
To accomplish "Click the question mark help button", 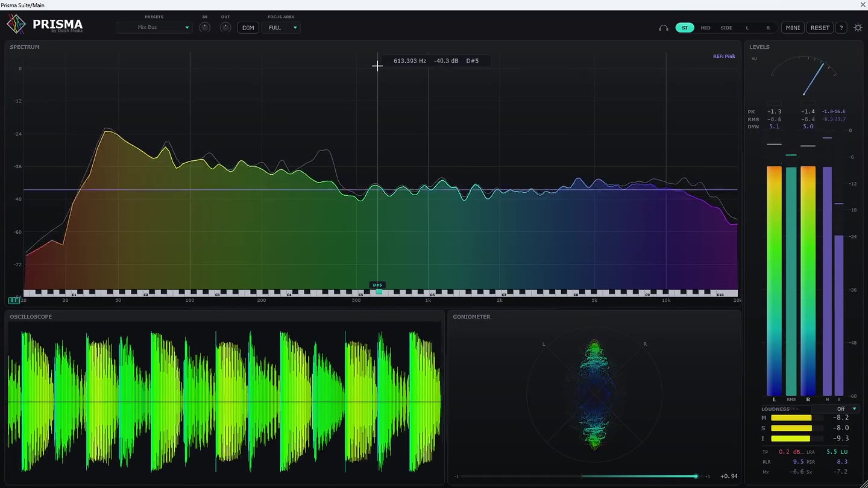I will (x=841, y=28).
